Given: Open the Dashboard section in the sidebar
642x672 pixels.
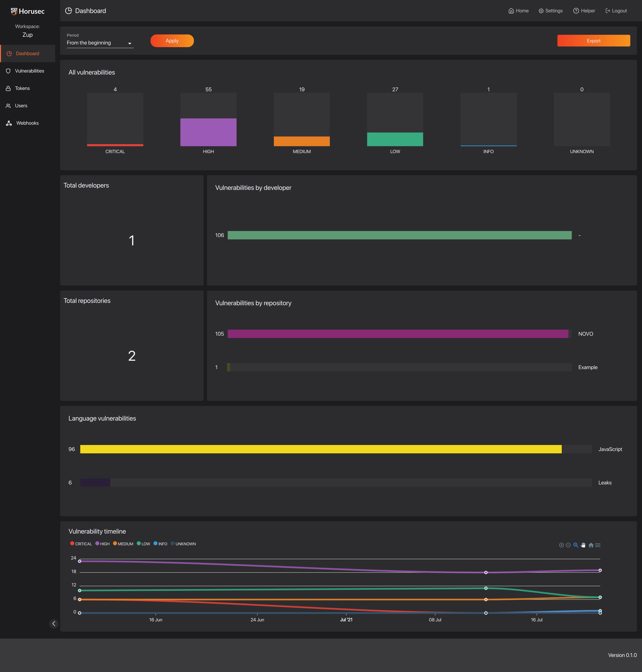Looking at the screenshot, I should point(27,53).
